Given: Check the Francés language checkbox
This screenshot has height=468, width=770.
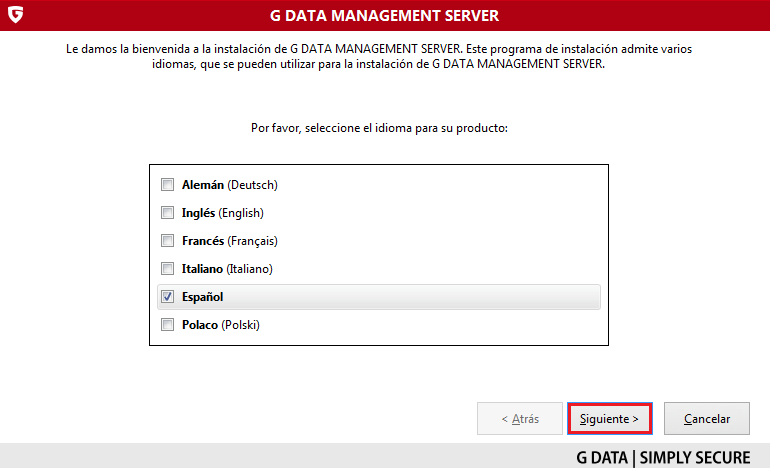Looking at the screenshot, I should (167, 241).
